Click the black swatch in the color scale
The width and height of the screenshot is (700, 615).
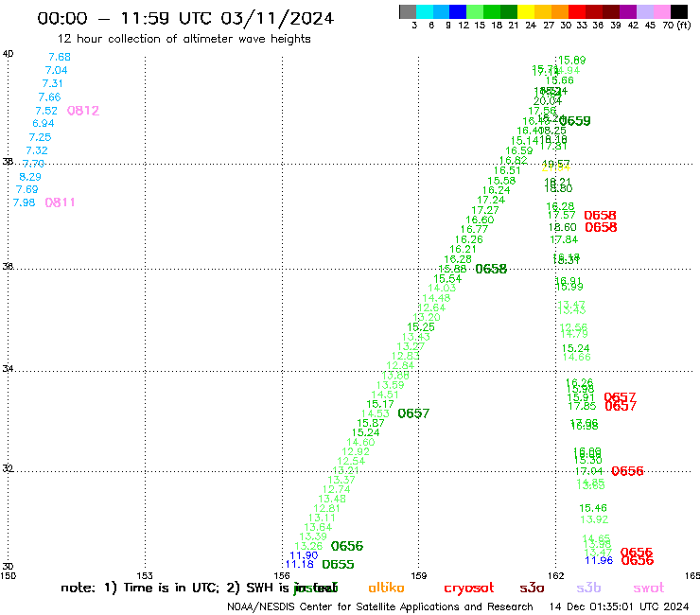tap(679, 11)
